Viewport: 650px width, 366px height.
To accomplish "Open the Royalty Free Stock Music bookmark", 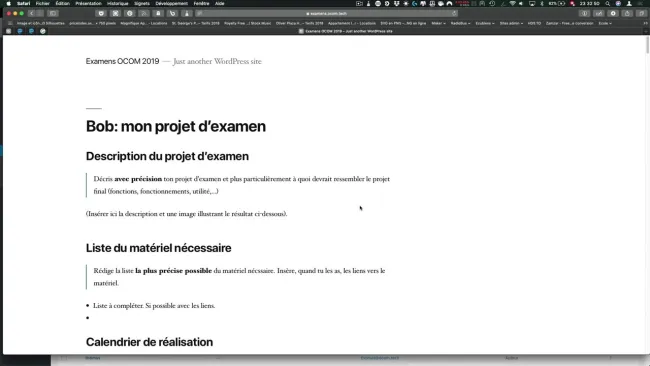I will (247, 23).
